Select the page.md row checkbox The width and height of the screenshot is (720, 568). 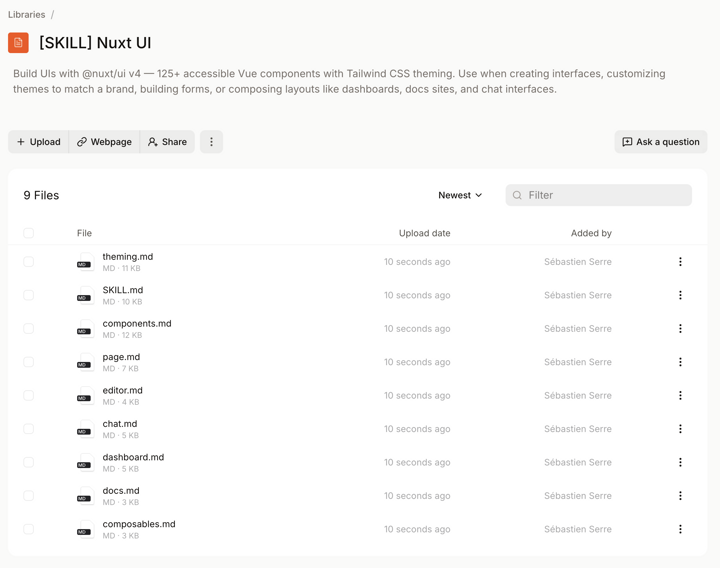(x=28, y=362)
